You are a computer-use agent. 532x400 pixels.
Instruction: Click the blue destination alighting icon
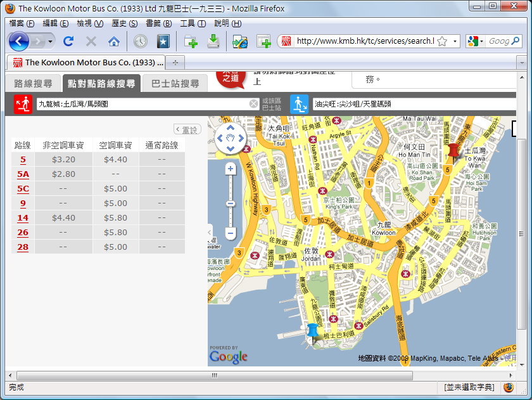tap(299, 104)
